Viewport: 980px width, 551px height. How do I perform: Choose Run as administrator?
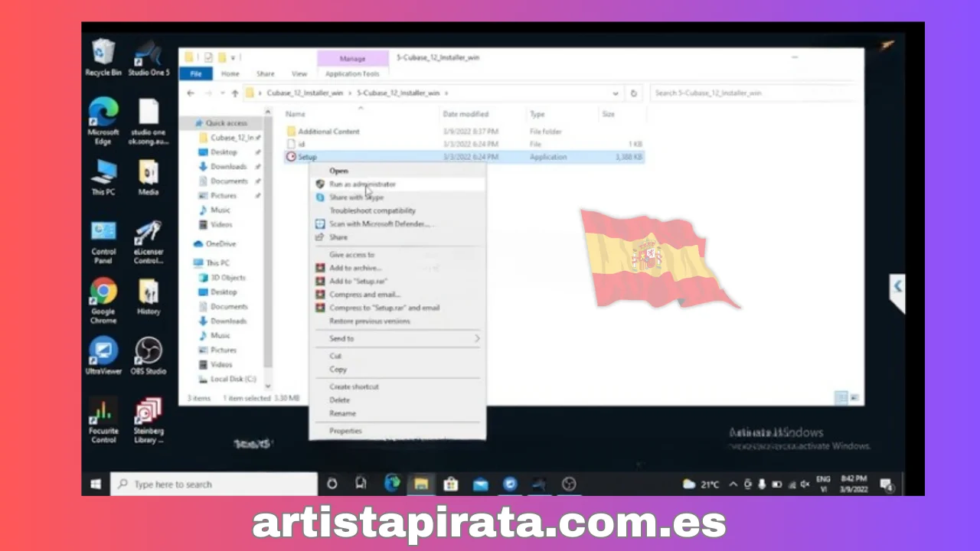click(x=397, y=184)
